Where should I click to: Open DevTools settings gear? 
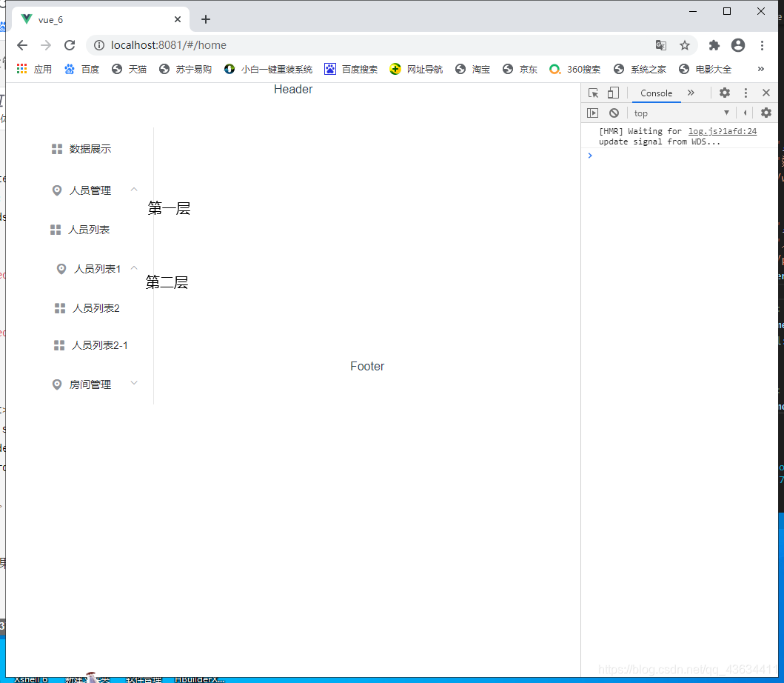pos(725,93)
